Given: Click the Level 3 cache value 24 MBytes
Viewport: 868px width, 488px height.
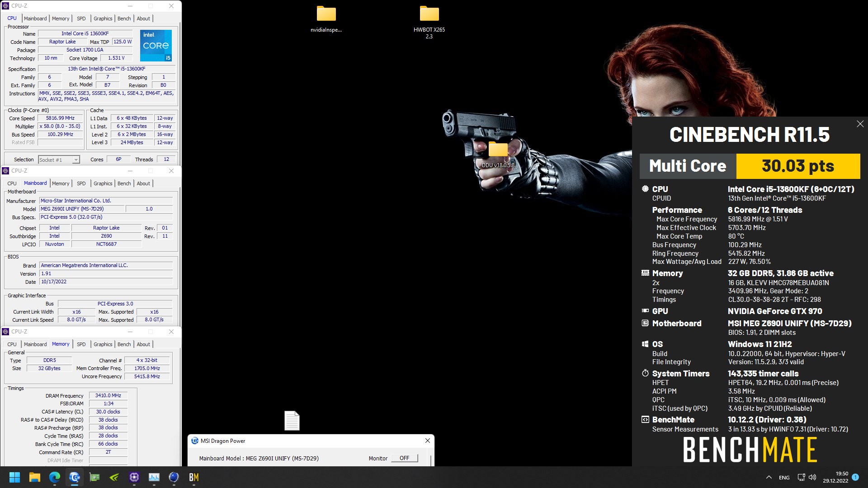Looking at the screenshot, I should click(132, 142).
